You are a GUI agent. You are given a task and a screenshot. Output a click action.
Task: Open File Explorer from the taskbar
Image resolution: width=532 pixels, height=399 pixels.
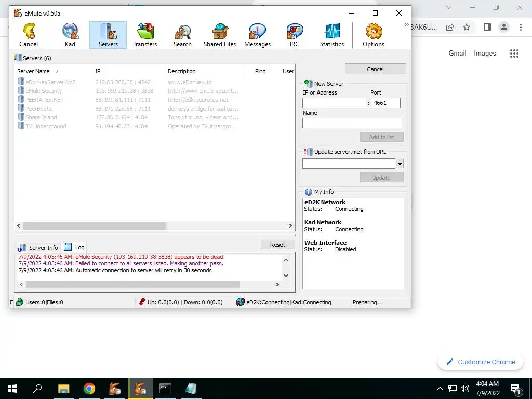63,389
